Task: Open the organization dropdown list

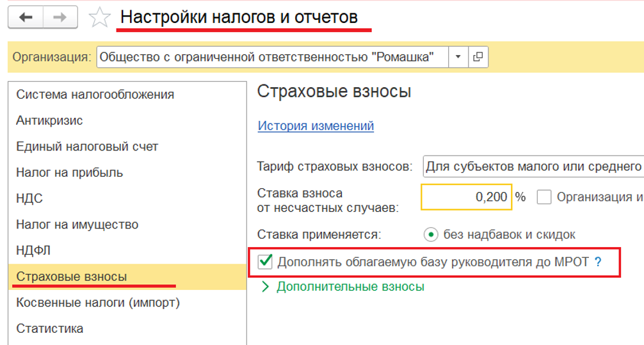Action: click(458, 57)
